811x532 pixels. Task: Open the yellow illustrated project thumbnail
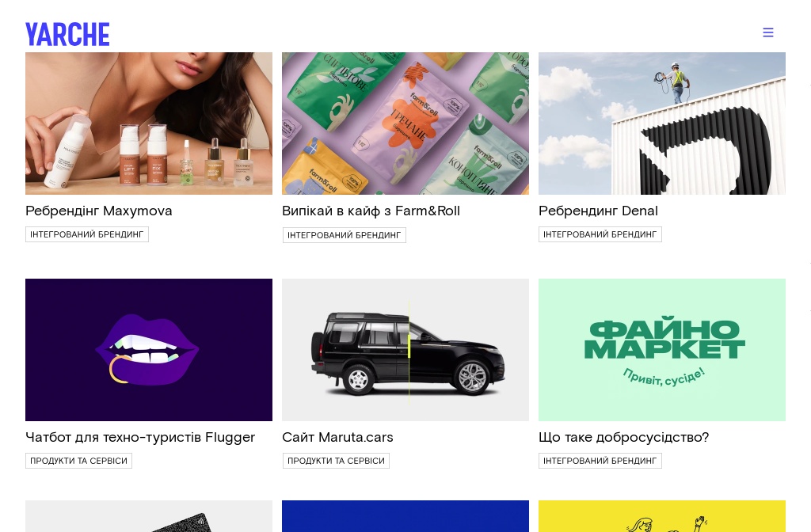point(662,516)
